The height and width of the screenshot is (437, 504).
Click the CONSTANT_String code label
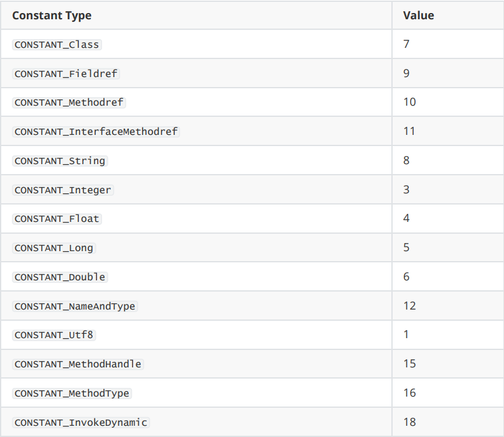[x=60, y=161]
